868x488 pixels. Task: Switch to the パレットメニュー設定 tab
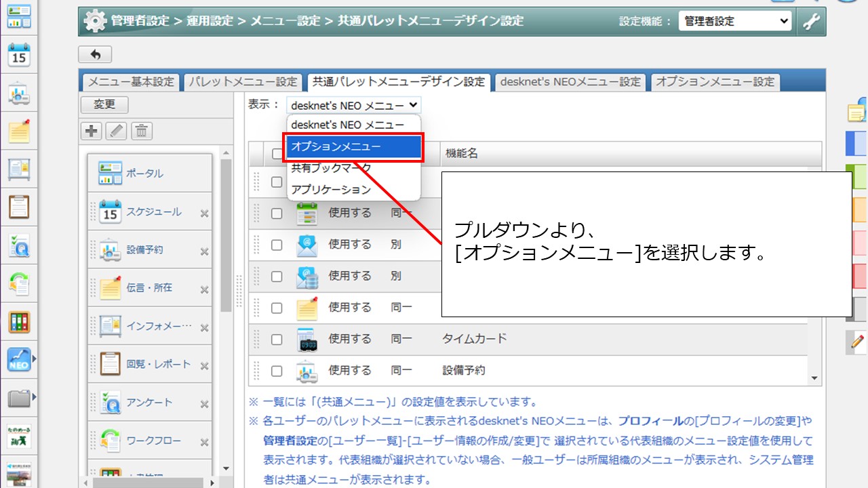coord(243,81)
